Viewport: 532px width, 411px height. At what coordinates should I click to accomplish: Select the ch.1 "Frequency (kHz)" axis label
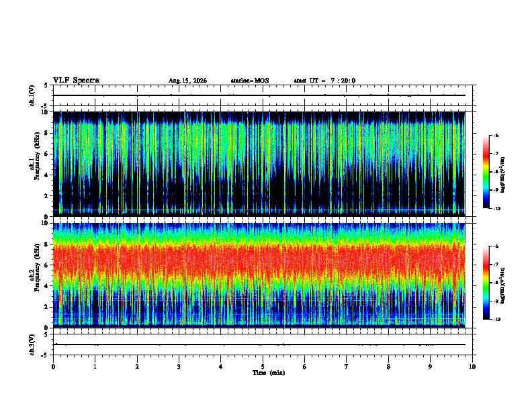coord(37,156)
